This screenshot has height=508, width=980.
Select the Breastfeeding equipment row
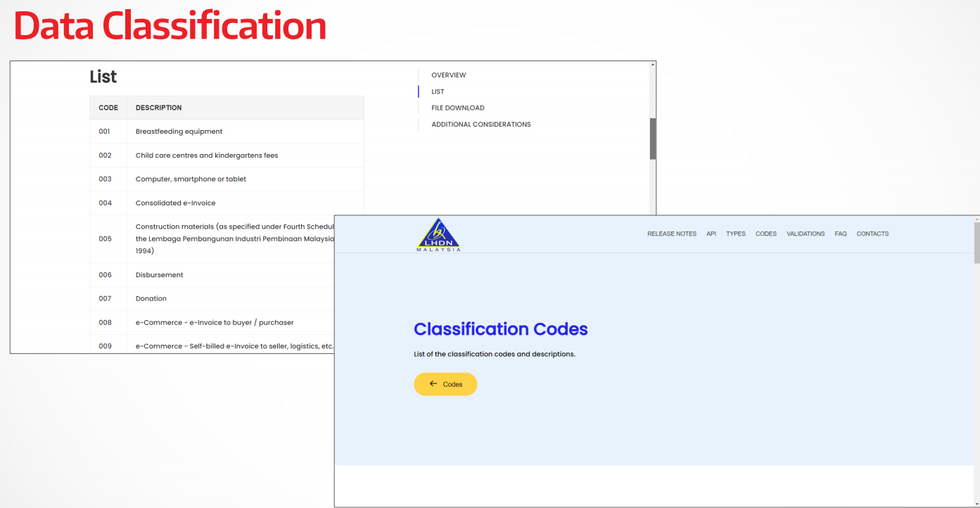click(179, 132)
